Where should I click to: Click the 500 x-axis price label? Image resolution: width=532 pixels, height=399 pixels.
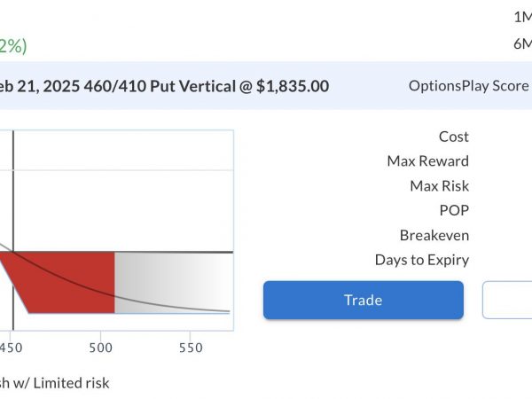[100, 348]
